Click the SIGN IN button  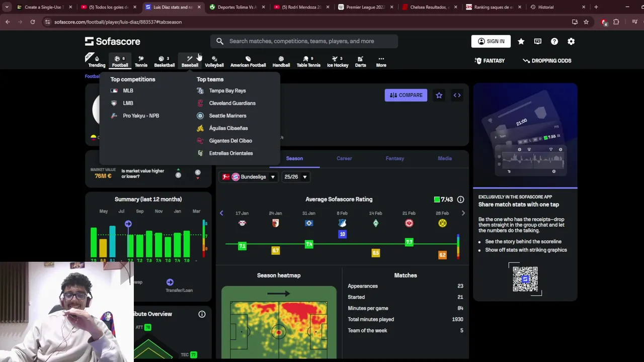(491, 41)
